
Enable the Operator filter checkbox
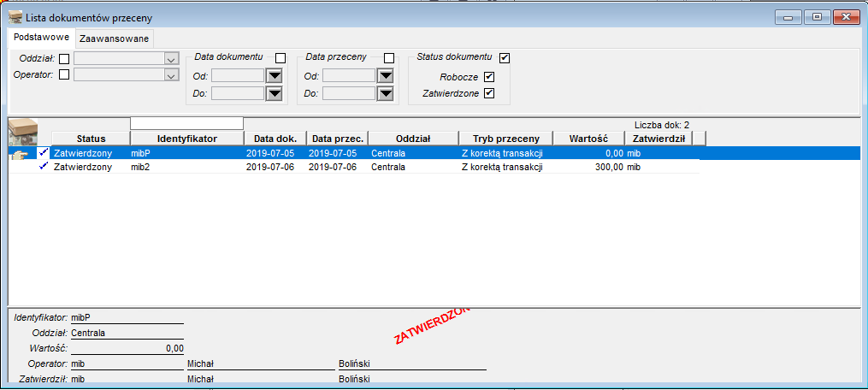[x=64, y=74]
